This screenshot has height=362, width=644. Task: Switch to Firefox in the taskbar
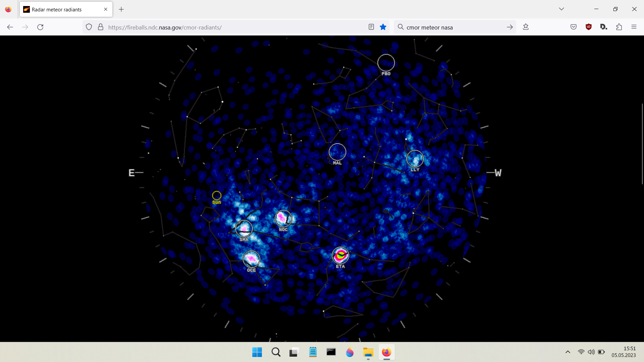pos(386,352)
